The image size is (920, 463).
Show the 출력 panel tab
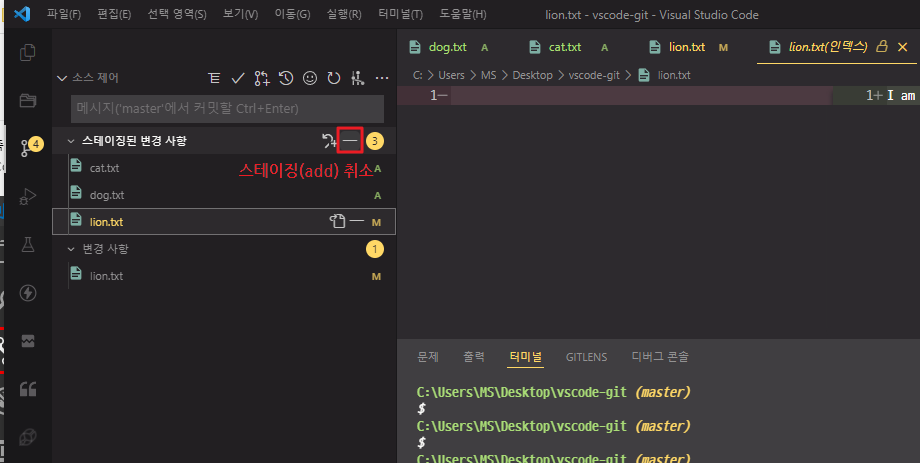tap(474, 357)
